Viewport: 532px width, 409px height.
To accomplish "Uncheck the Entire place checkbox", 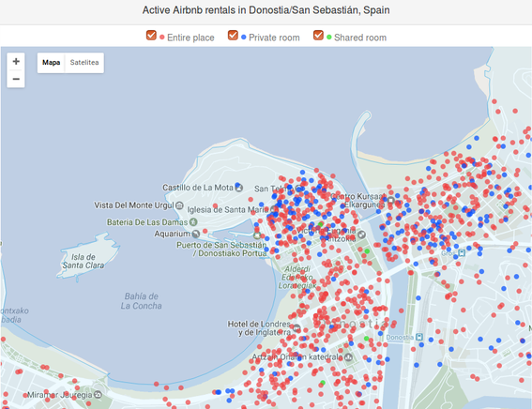I will [151, 36].
